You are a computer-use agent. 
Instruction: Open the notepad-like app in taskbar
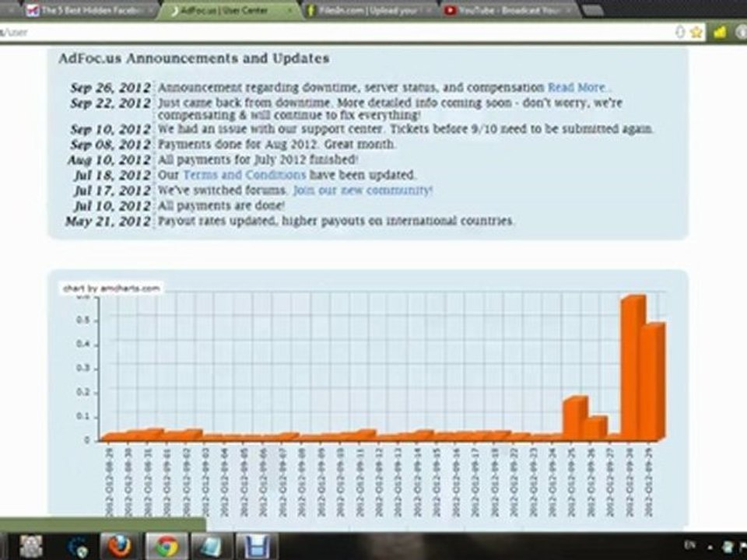(x=211, y=546)
